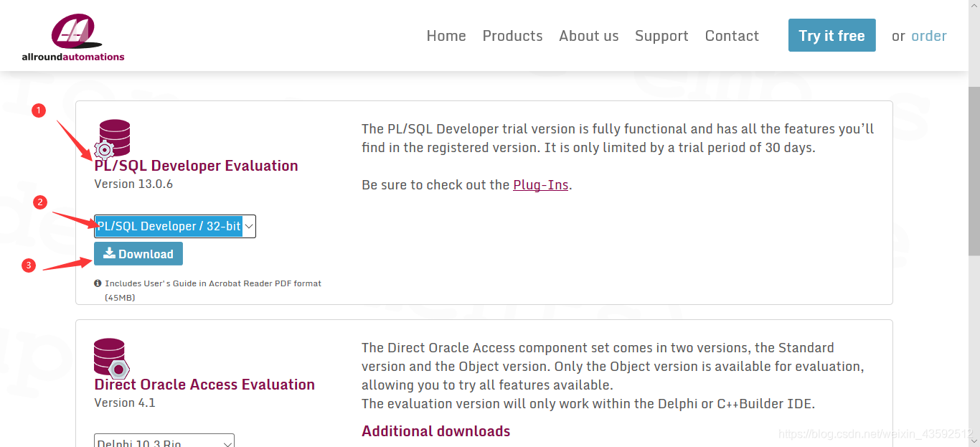The width and height of the screenshot is (980, 447).
Task: Click the download arrow icon on the Download button
Action: pyautogui.click(x=109, y=253)
